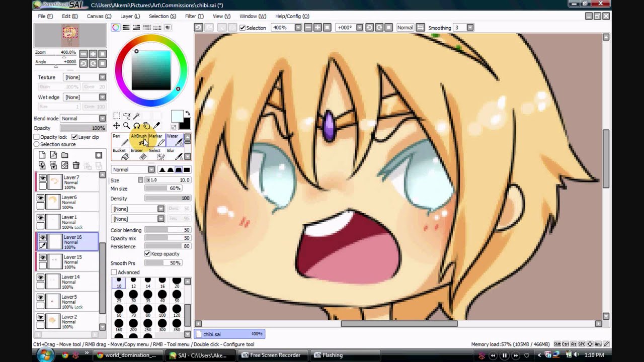
Task: Select Layer5 in the layer list
Action: pyautogui.click(x=67, y=302)
